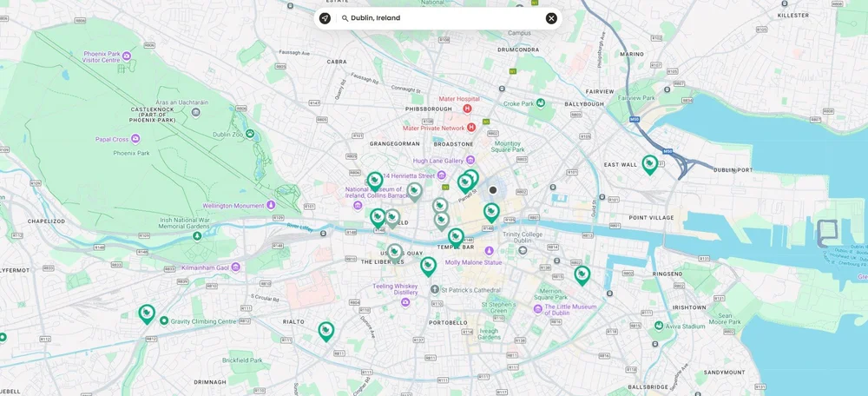
Task: Open the Phoenix Park Visitor Centre marker
Action: (126, 56)
